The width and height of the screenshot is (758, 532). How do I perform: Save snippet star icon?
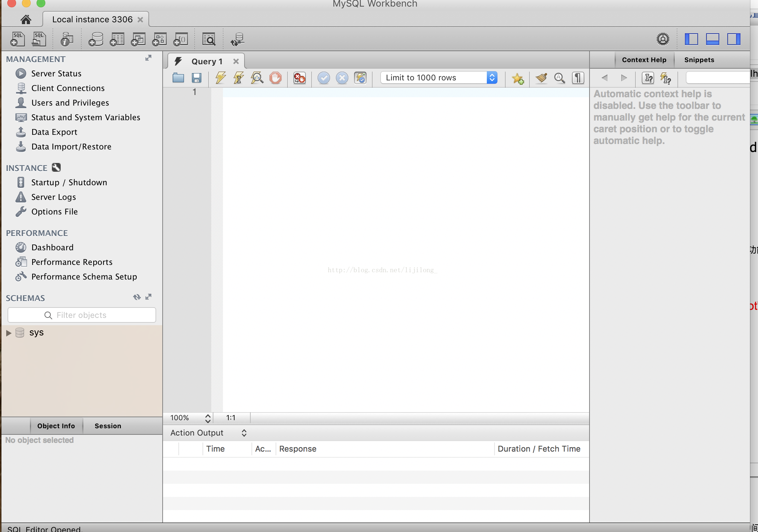tap(518, 78)
